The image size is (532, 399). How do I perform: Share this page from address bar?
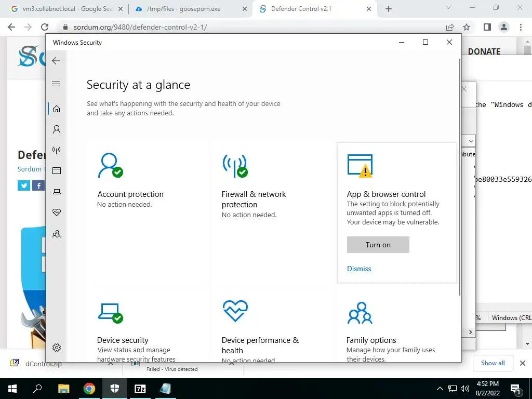click(450, 27)
